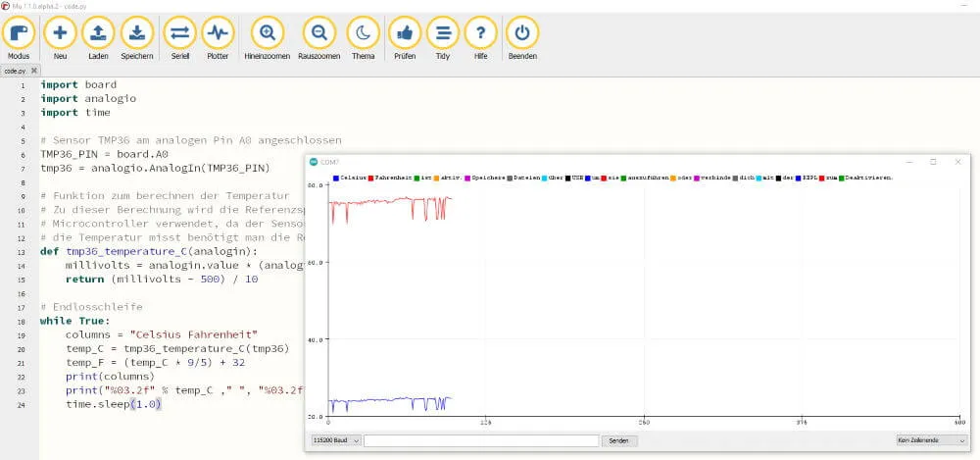Screen dimensions: 980x460
Task: Open a file using the Laden icon
Action: (x=98, y=32)
